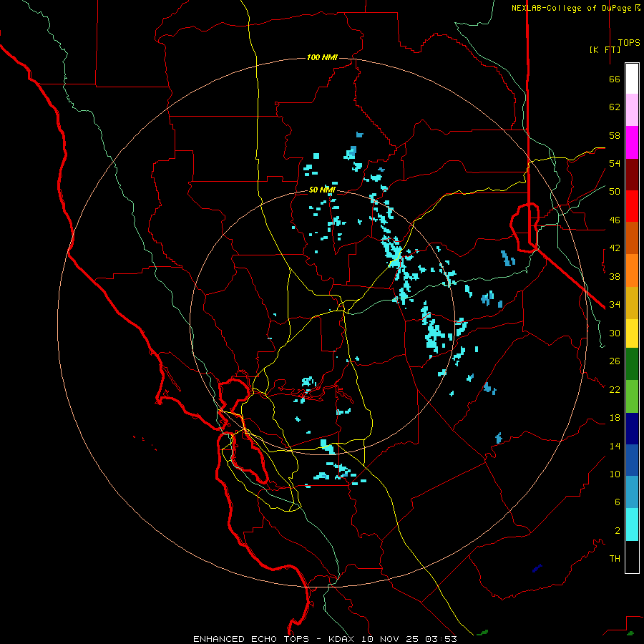Click the black TH threshold legend swatch
The image size is (644, 644).
click(632, 557)
